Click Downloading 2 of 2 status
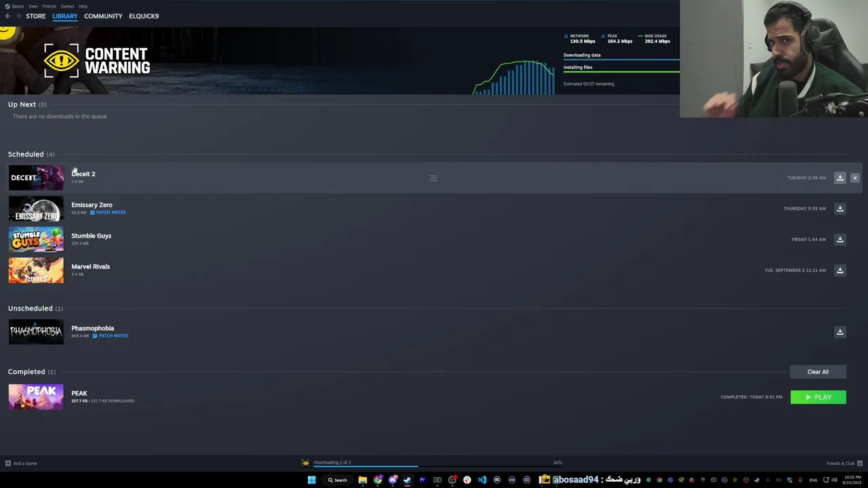Viewport: 868px width, 488px height. point(332,462)
